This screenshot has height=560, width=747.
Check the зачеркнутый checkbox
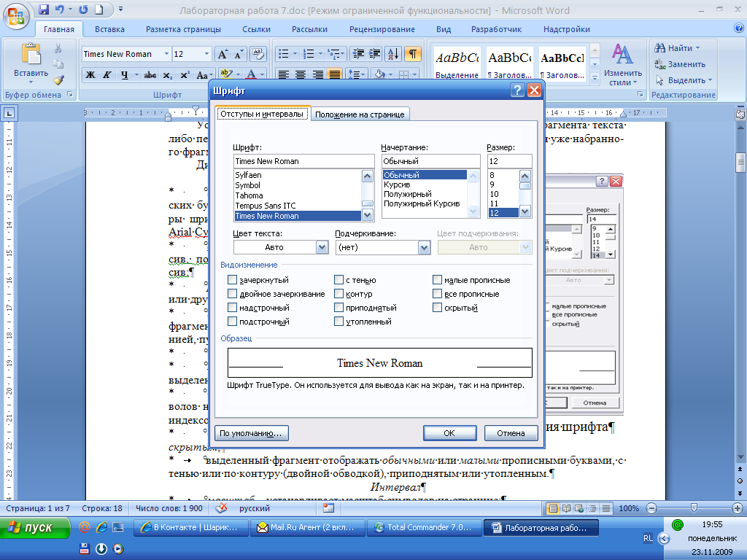(232, 279)
